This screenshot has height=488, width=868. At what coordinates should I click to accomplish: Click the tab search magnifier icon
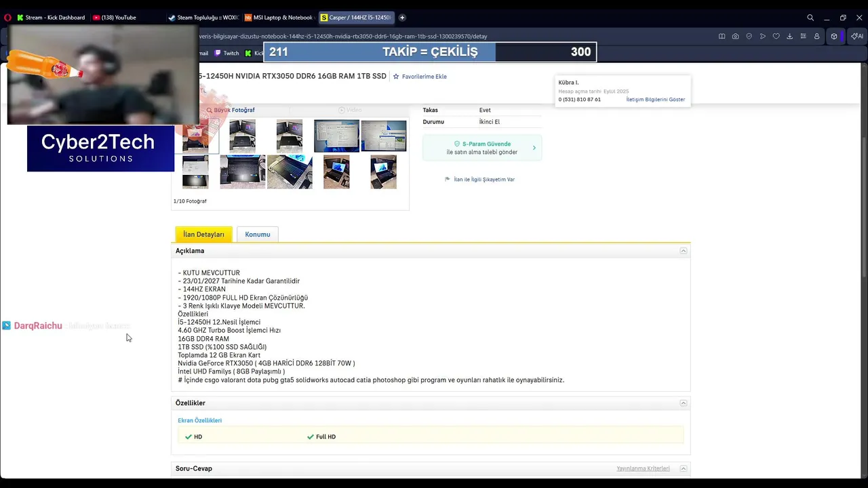810,18
